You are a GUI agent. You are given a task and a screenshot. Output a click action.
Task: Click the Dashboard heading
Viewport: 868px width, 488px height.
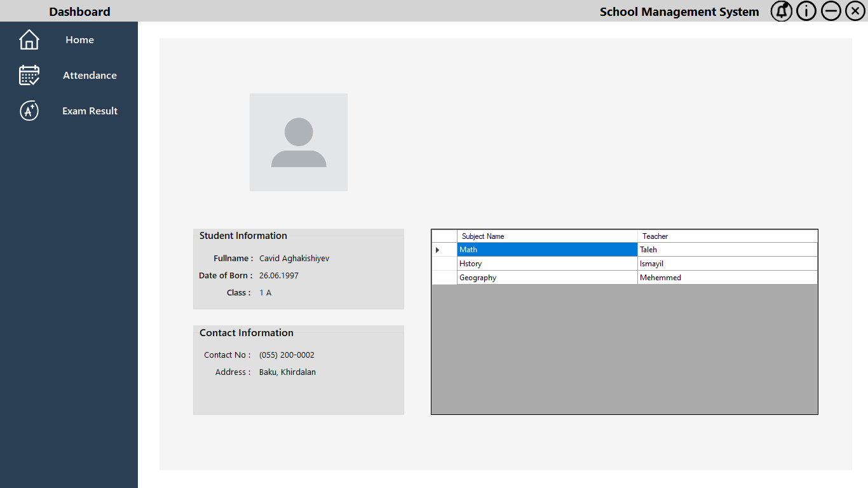point(79,11)
